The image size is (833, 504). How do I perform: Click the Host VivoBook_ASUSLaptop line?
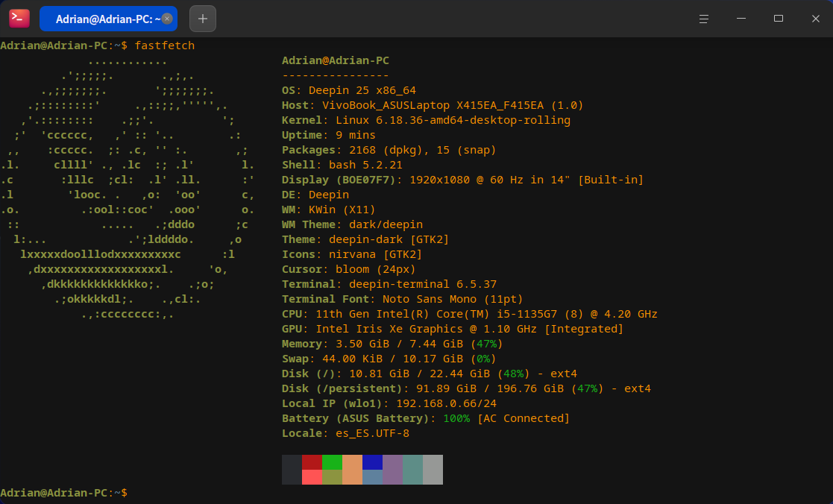click(433, 105)
